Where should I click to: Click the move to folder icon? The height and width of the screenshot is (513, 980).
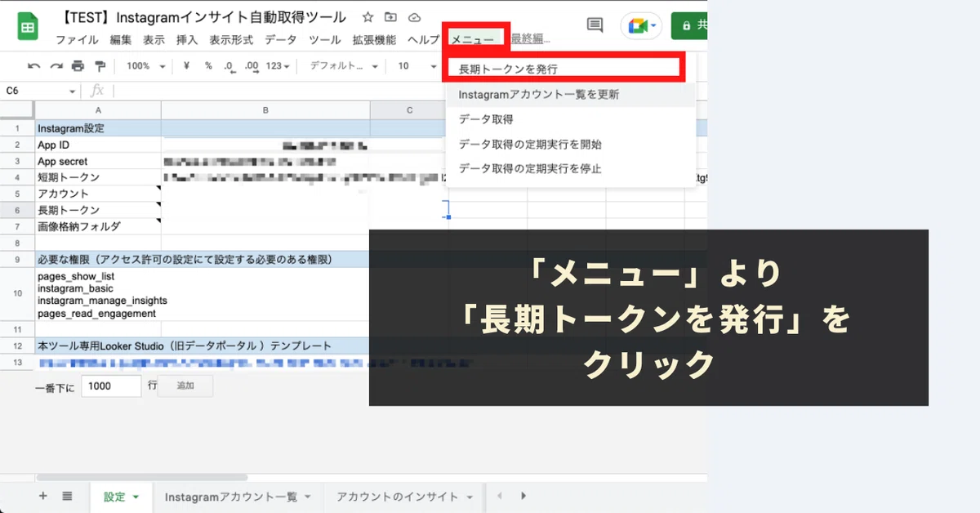390,17
